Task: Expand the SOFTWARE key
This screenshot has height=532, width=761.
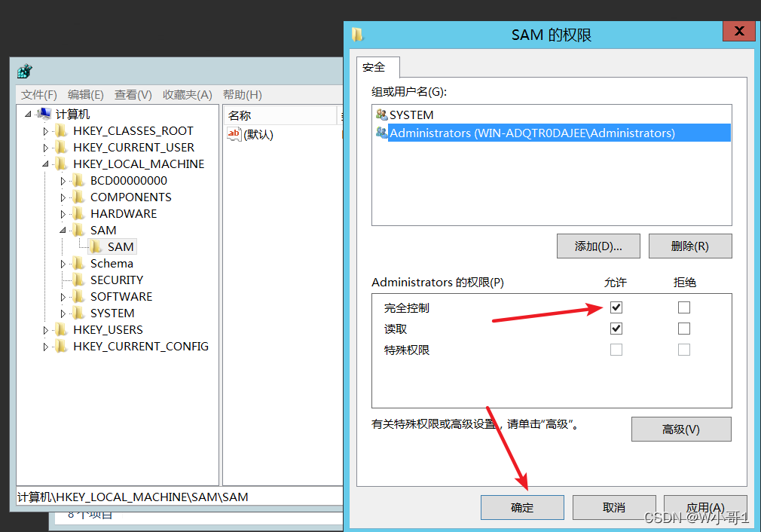Action: coord(63,297)
